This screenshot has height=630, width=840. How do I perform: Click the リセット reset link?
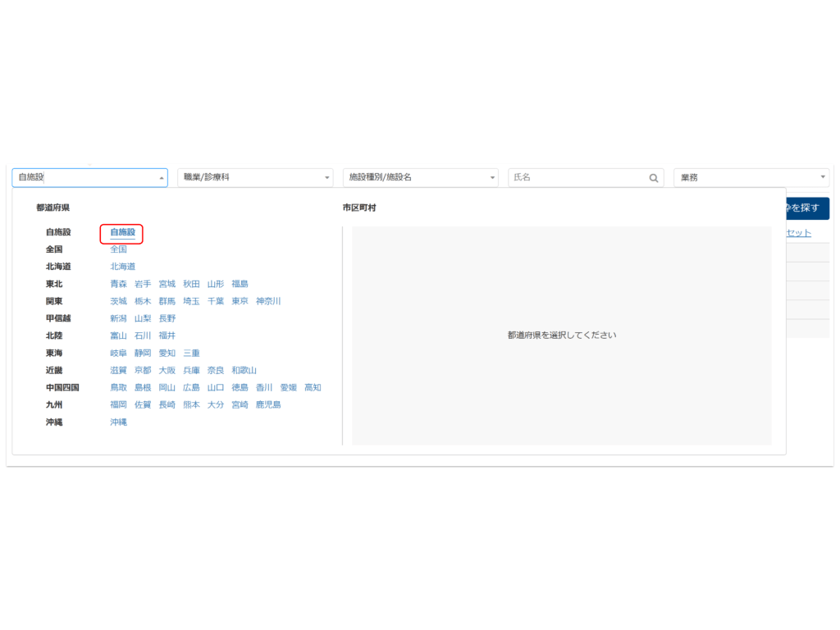pyautogui.click(x=798, y=233)
